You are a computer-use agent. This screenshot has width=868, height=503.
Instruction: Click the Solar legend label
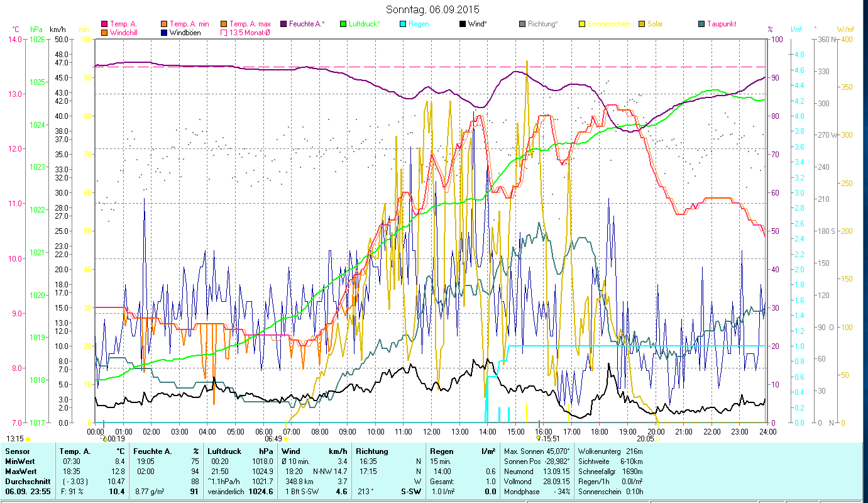[x=656, y=24]
